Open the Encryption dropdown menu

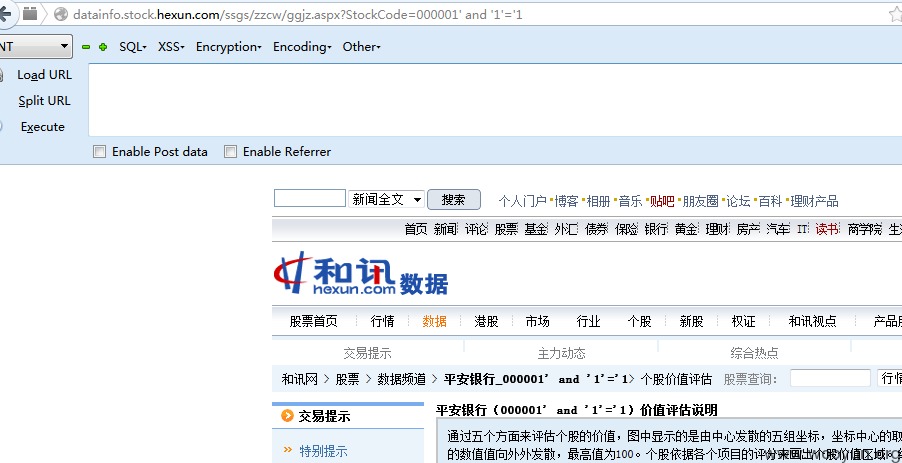(x=228, y=47)
